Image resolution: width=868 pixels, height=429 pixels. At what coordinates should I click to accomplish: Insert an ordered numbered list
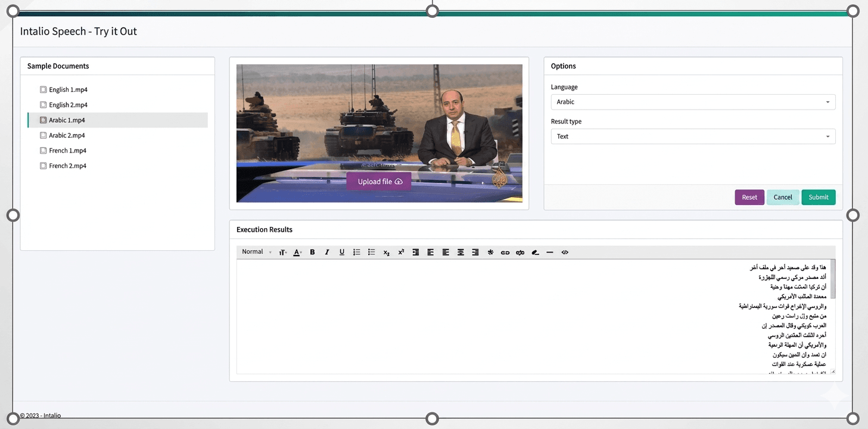pos(357,252)
